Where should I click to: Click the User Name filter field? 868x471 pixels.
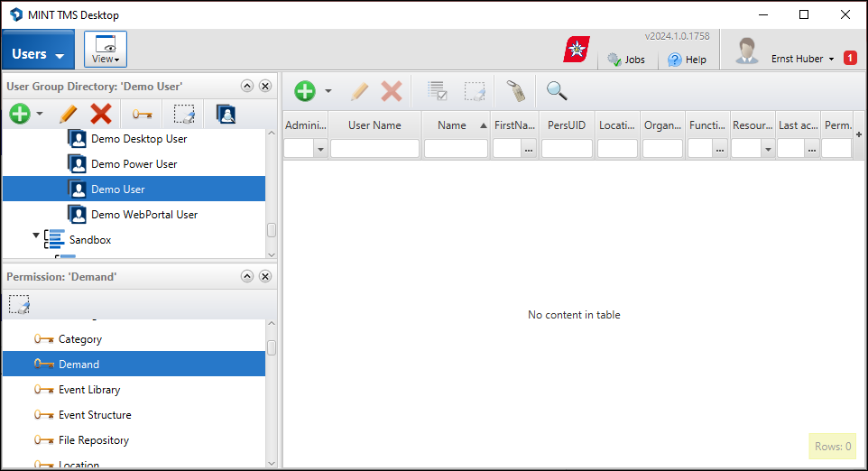click(374, 149)
